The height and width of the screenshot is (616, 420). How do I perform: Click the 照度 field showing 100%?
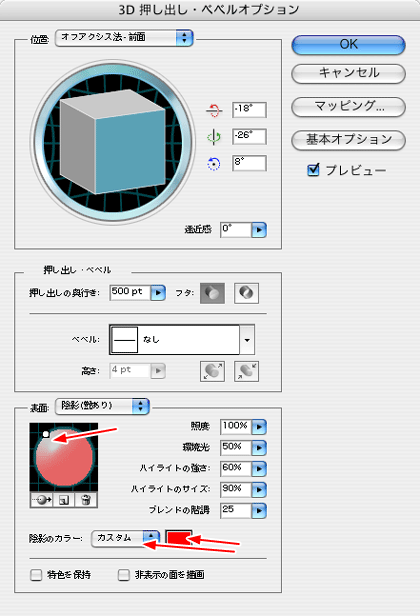click(236, 427)
